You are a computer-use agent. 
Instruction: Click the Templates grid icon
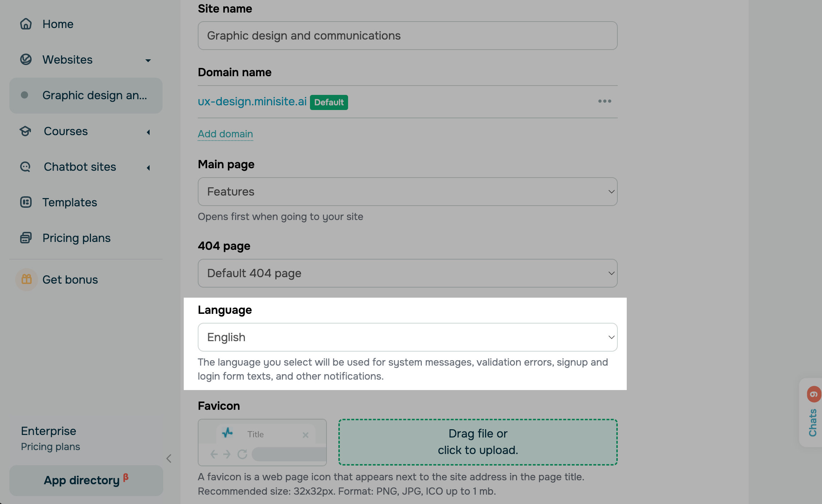click(26, 202)
